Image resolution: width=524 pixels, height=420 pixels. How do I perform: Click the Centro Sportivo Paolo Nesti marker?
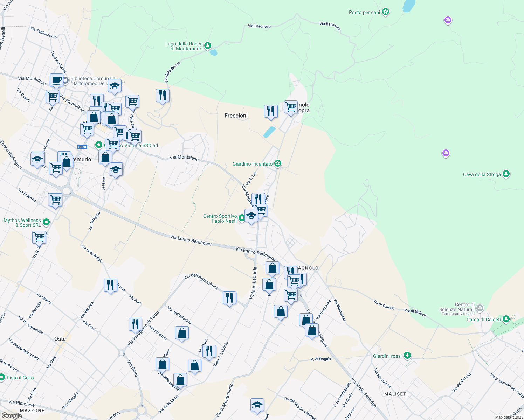pos(242,218)
